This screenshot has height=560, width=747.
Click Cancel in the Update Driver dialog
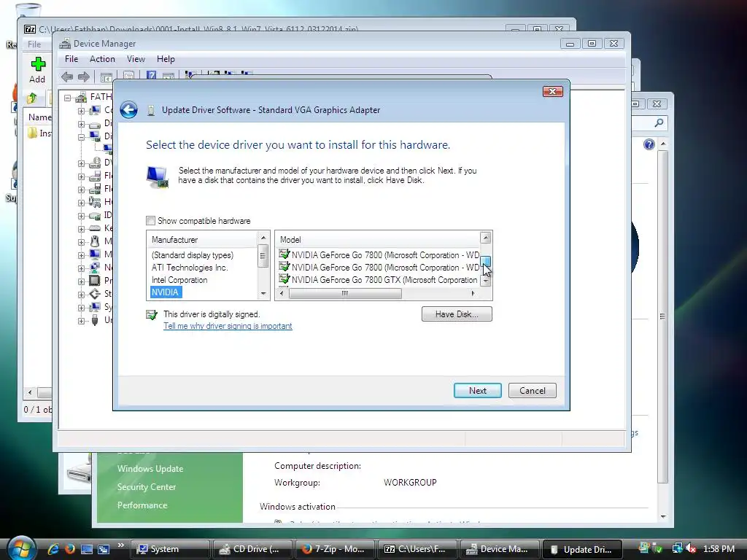[532, 391]
